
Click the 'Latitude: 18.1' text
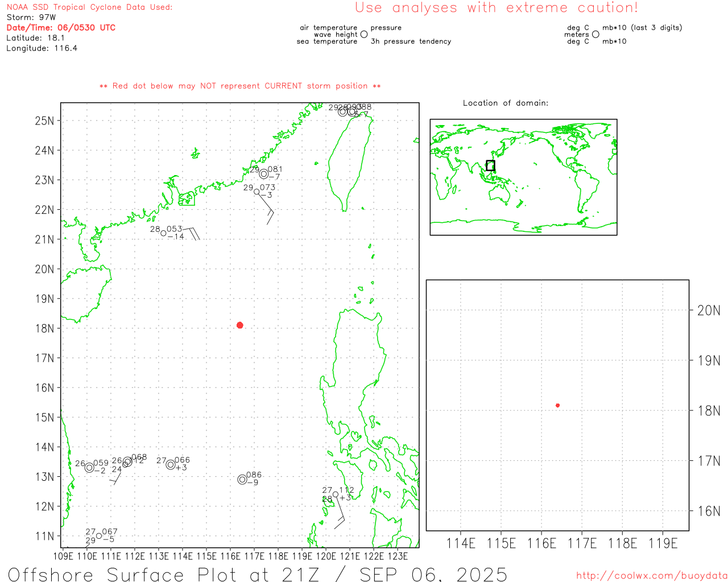point(35,38)
